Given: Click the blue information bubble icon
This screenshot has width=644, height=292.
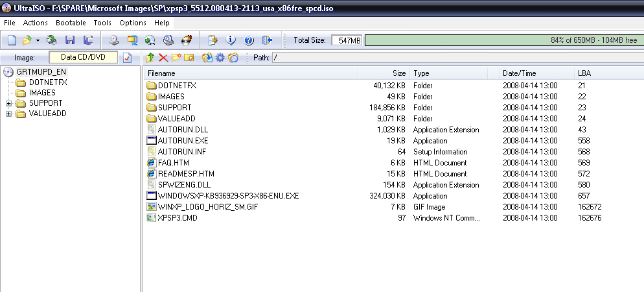Looking at the screenshot, I should tap(231, 40).
